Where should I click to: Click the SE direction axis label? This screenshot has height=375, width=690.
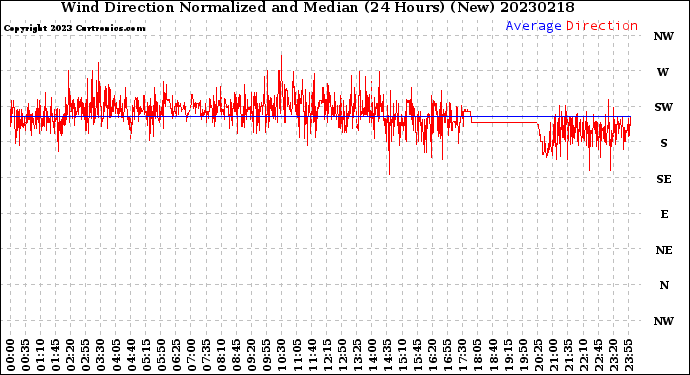pos(664,179)
